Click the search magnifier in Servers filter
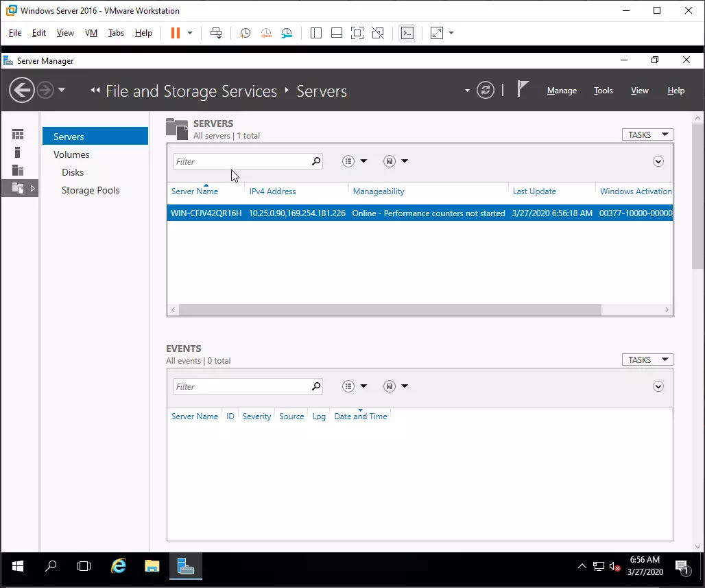Viewport: 705px width, 588px height. (316, 161)
